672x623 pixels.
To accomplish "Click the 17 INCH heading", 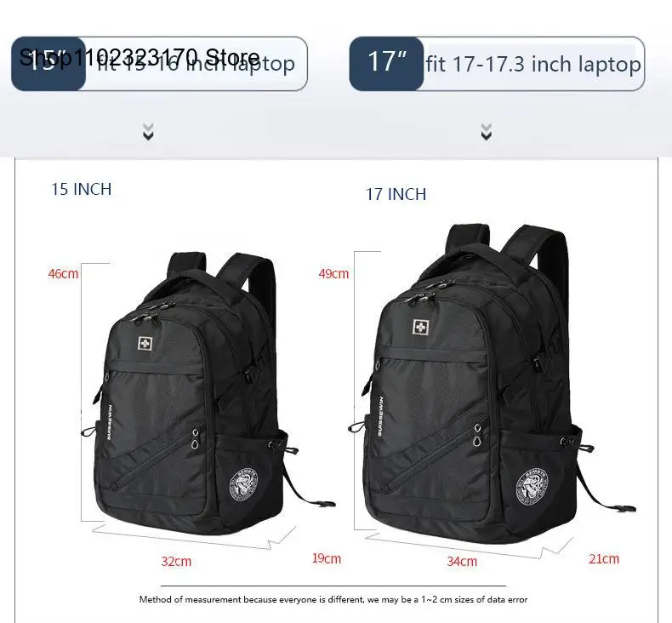I will tap(396, 194).
